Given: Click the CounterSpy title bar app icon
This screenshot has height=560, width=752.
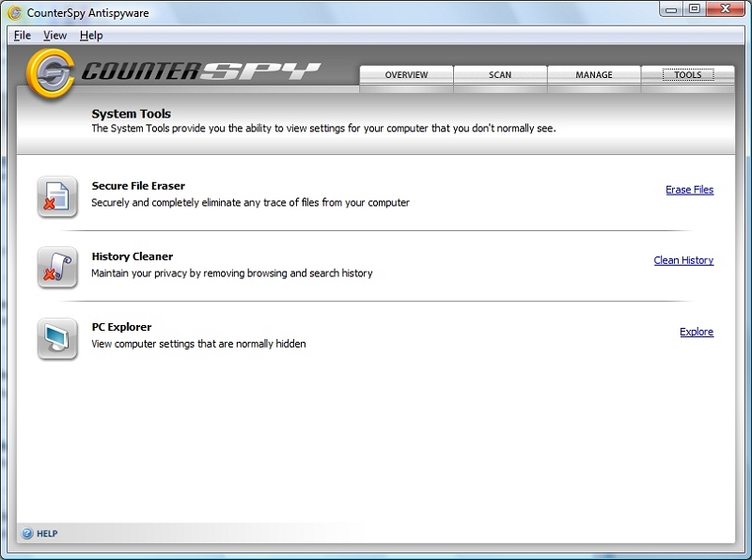Looking at the screenshot, I should [x=15, y=12].
